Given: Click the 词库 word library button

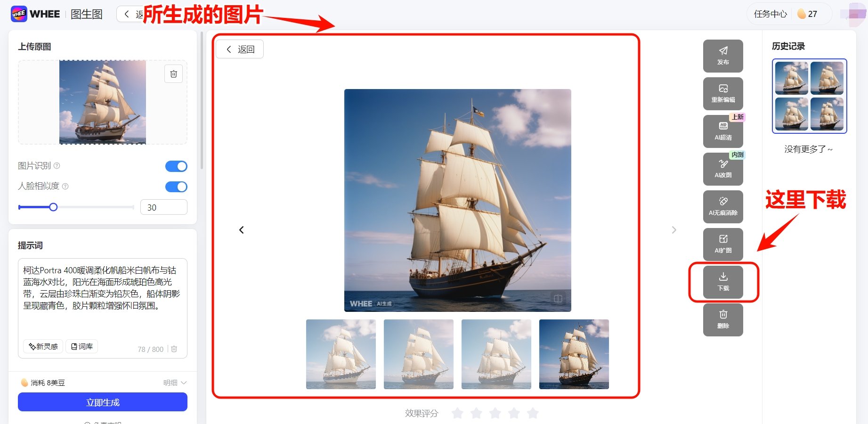Looking at the screenshot, I should point(82,346).
